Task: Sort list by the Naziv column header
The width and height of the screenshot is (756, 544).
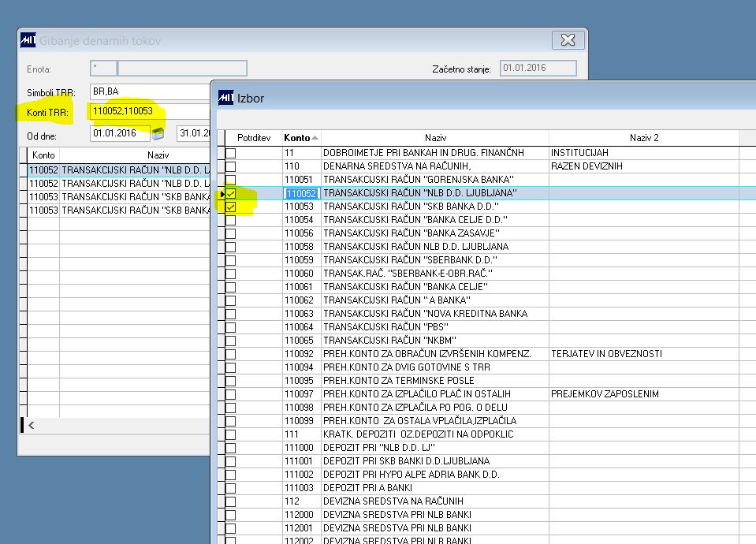Action: [435, 138]
